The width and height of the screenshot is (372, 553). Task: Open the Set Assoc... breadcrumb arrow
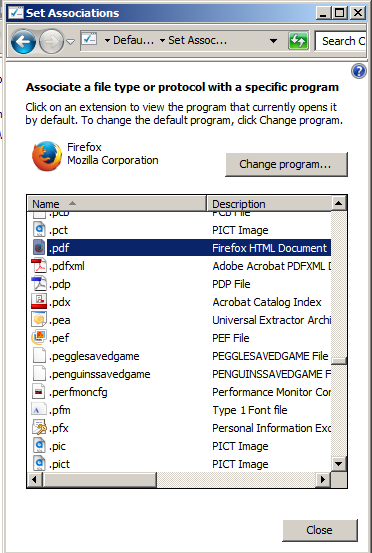pyautogui.click(x=162, y=41)
